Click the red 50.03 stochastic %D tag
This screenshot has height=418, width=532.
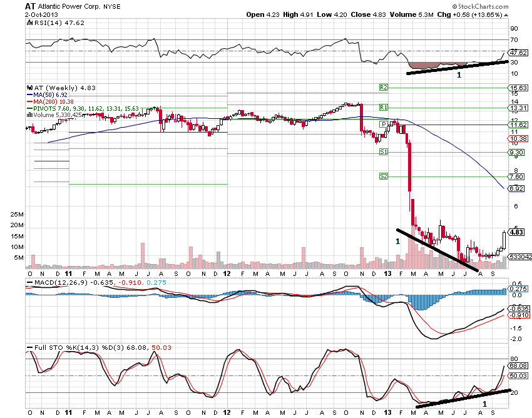518,375
